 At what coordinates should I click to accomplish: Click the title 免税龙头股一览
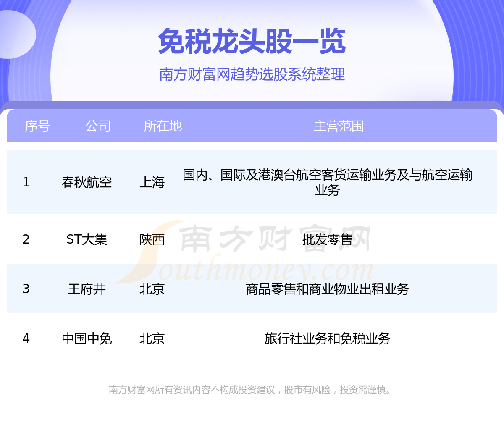coord(252,42)
